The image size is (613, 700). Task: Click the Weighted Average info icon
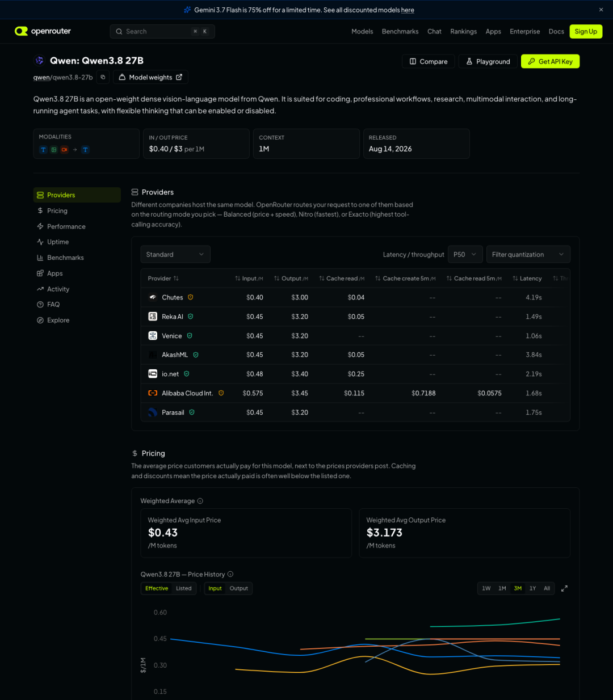point(200,501)
